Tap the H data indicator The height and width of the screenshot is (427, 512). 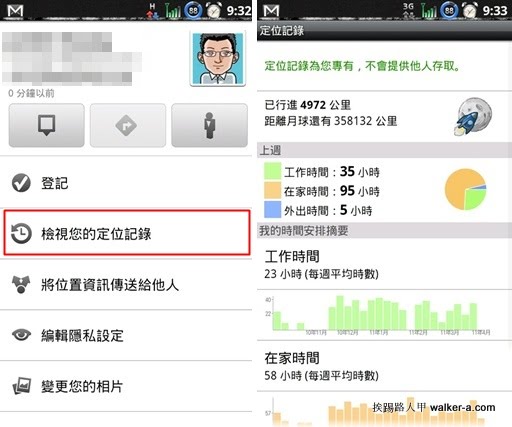click(x=152, y=10)
